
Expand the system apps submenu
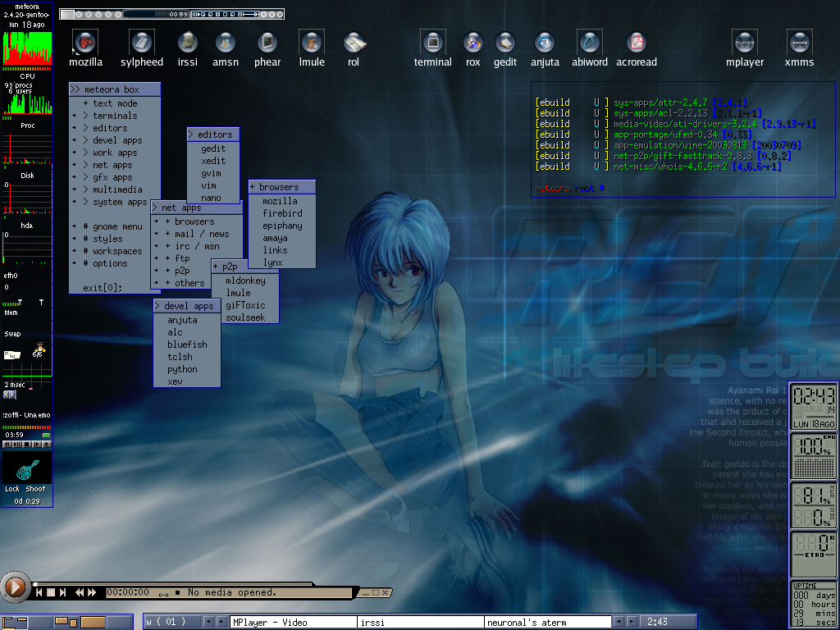(x=115, y=202)
